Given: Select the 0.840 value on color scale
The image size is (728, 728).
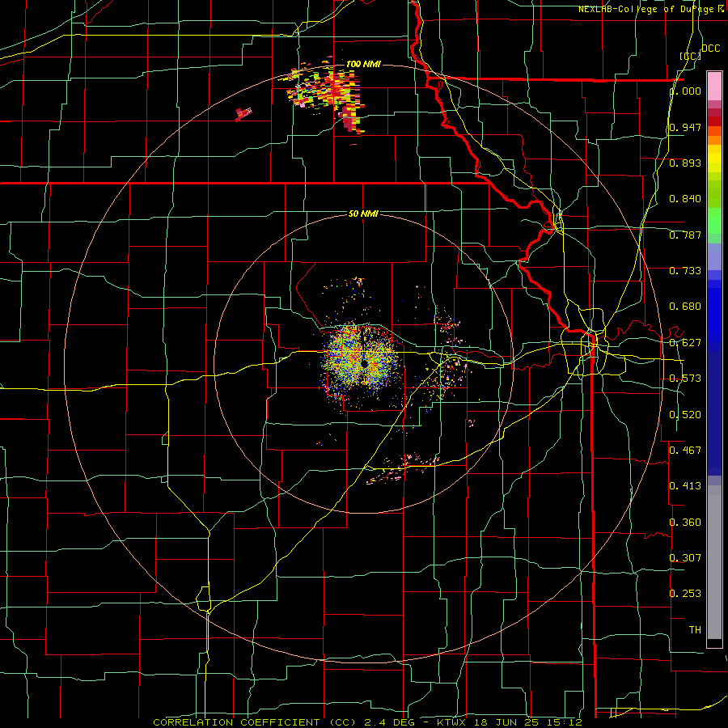Looking at the screenshot, I should tap(685, 199).
